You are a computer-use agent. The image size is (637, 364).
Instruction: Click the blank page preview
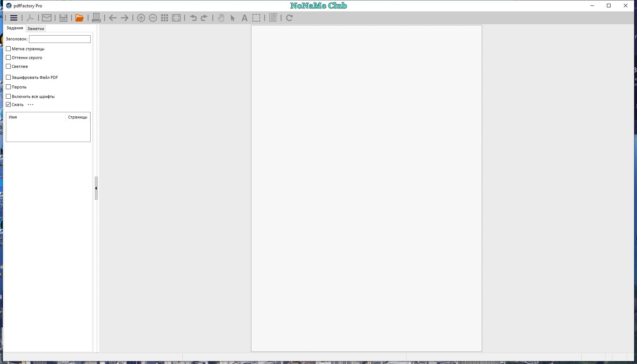tap(367, 188)
